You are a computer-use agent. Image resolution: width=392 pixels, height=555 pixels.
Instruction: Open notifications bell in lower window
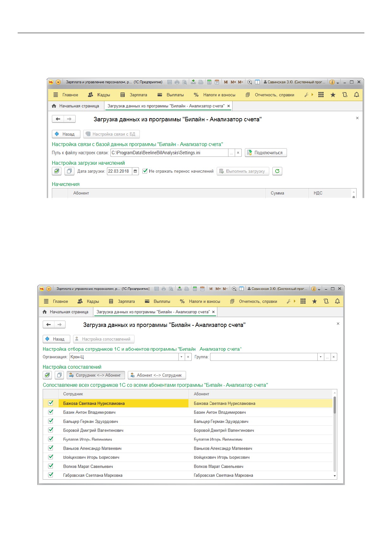coord(338,301)
